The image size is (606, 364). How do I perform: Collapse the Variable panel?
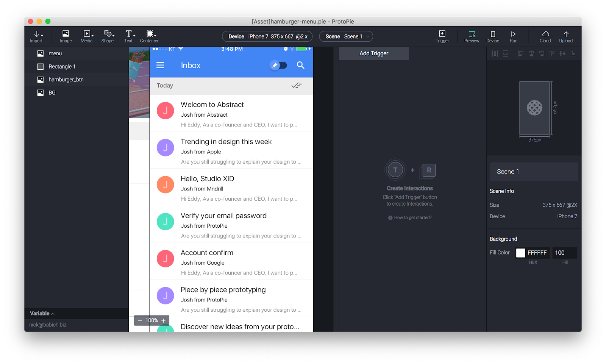point(42,314)
